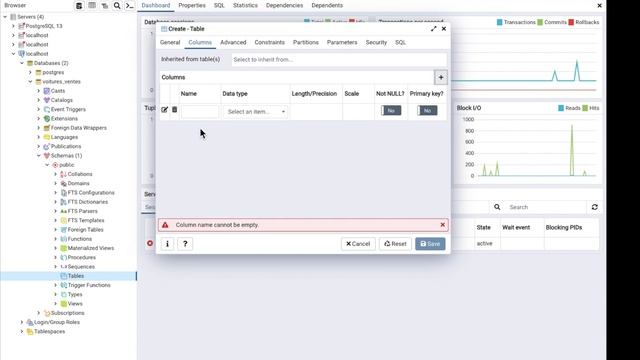Collapse the Databases (2) node

(x=22, y=63)
